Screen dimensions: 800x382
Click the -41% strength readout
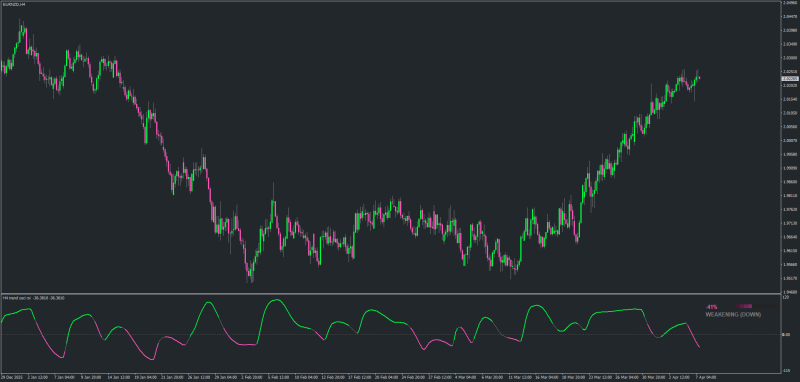pyautogui.click(x=711, y=307)
